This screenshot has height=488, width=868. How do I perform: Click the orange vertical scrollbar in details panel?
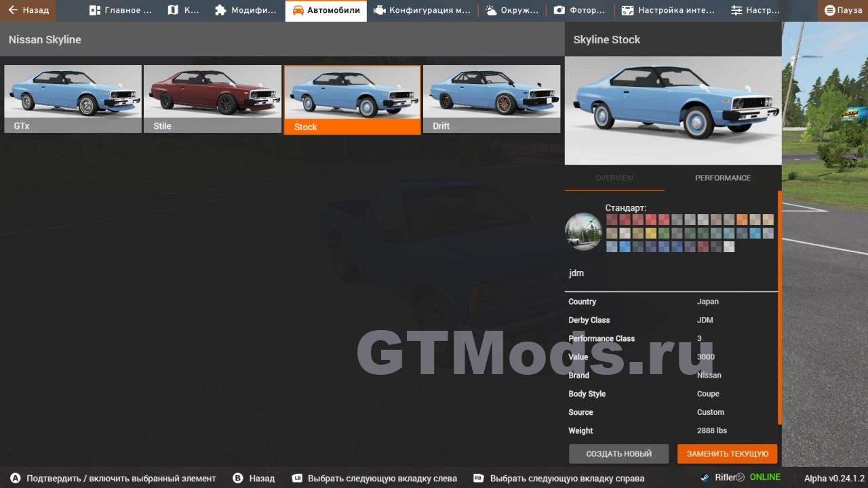(x=779, y=308)
